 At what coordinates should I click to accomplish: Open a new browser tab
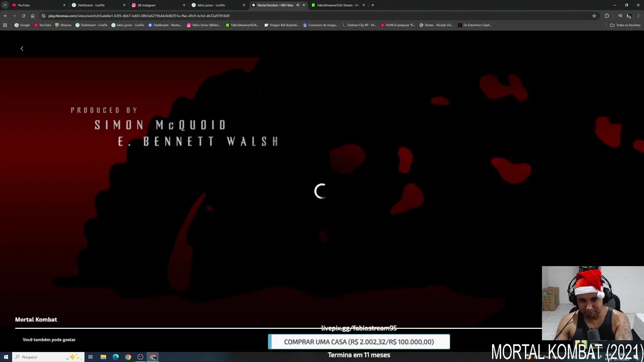coord(372,5)
